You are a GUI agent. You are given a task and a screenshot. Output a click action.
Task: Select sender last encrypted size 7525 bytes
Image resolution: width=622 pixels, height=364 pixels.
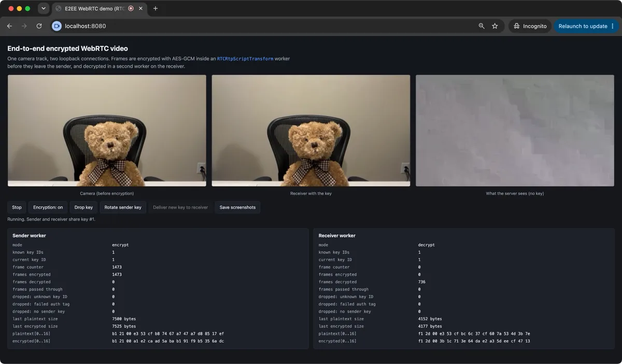(x=124, y=326)
